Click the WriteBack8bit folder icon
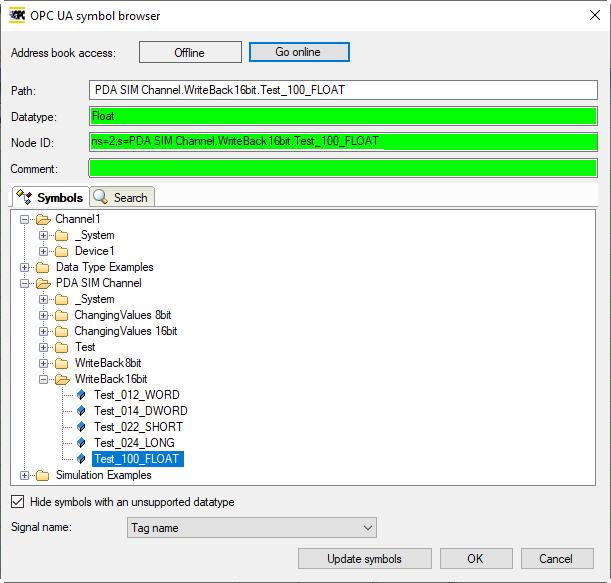 62,363
